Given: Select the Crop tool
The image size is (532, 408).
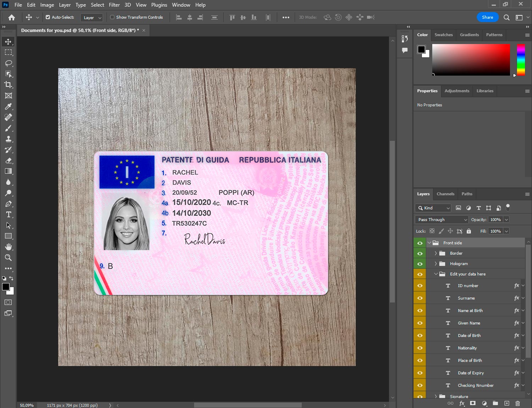Looking at the screenshot, I should coord(9,85).
